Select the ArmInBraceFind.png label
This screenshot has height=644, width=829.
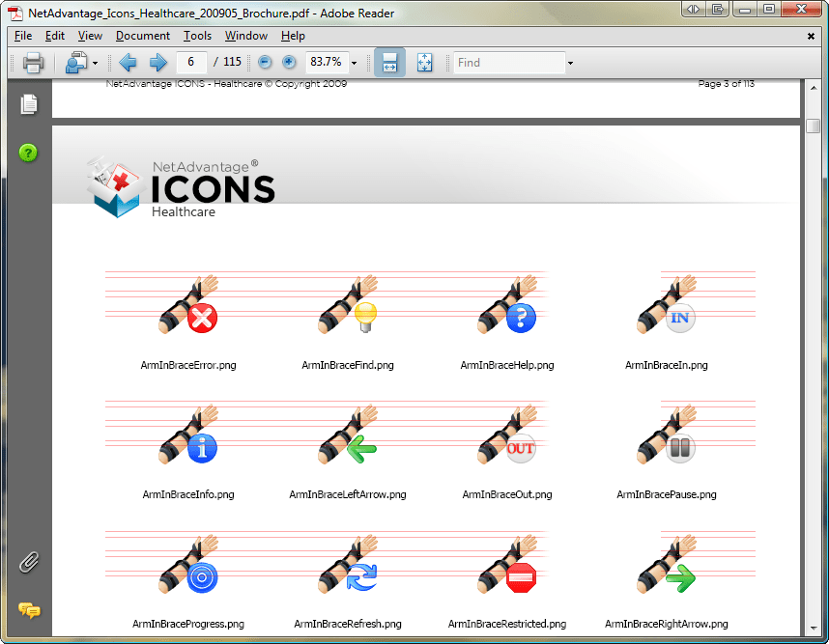point(348,365)
